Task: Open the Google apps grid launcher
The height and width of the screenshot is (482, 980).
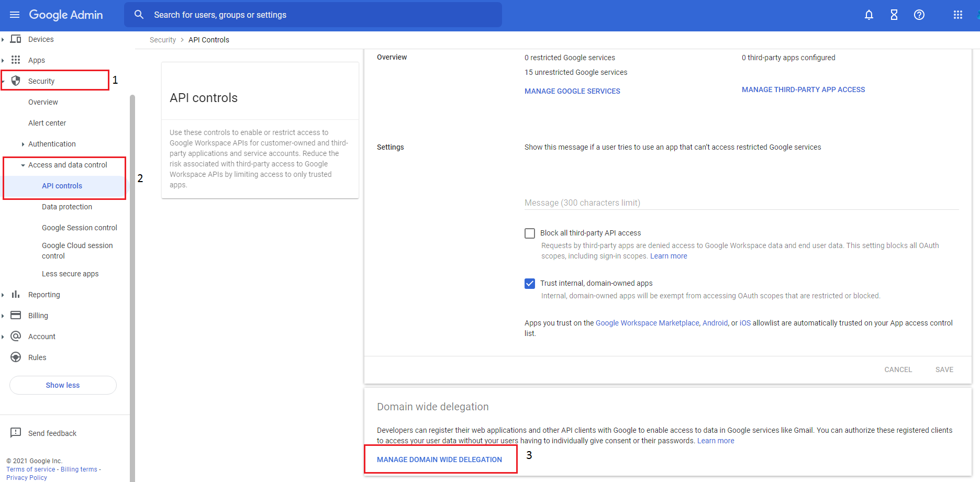Action: pos(959,15)
